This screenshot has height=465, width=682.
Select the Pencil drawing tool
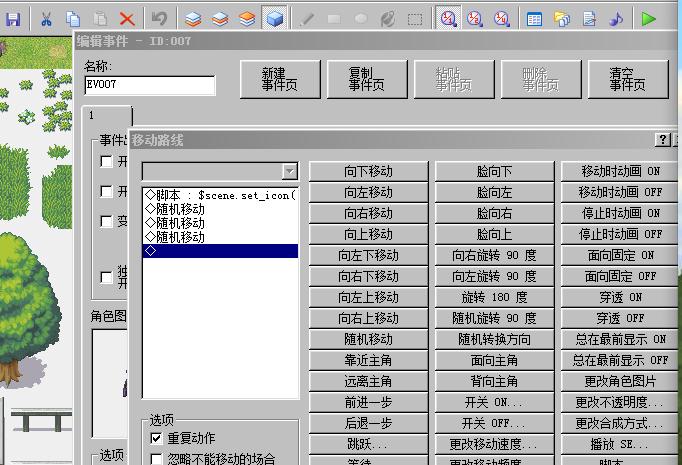(307, 19)
